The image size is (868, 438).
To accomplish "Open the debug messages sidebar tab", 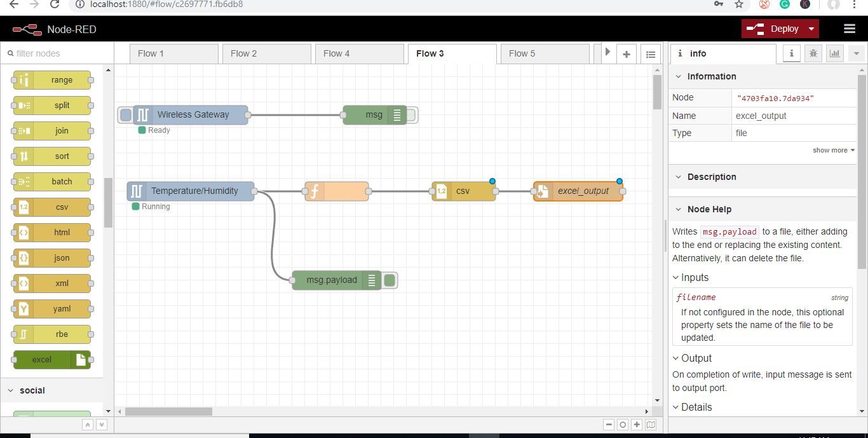I will pos(813,53).
